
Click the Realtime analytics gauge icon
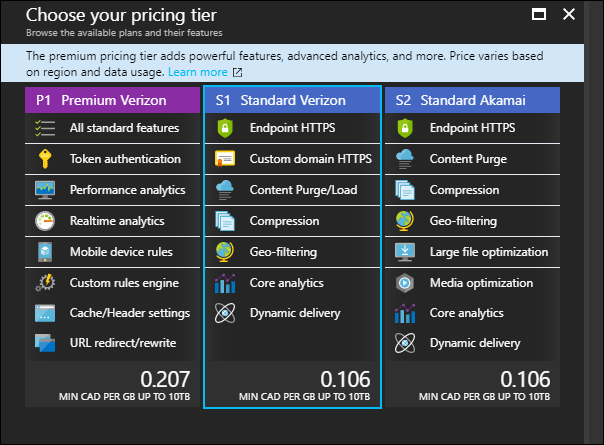(x=45, y=221)
